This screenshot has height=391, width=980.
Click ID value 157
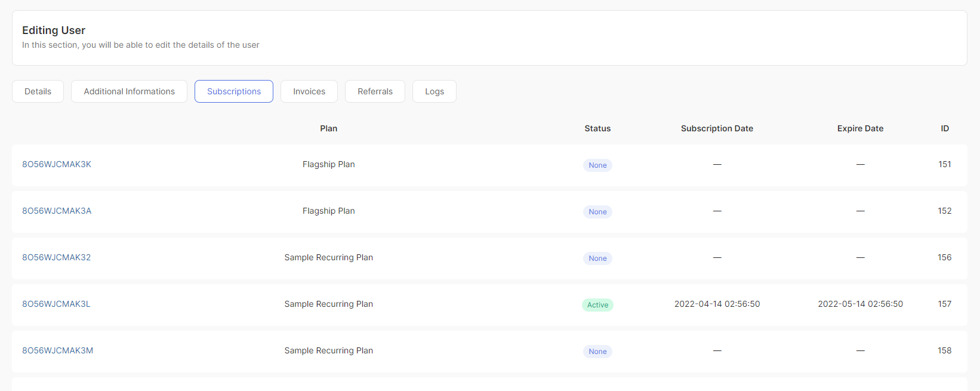tap(945, 304)
